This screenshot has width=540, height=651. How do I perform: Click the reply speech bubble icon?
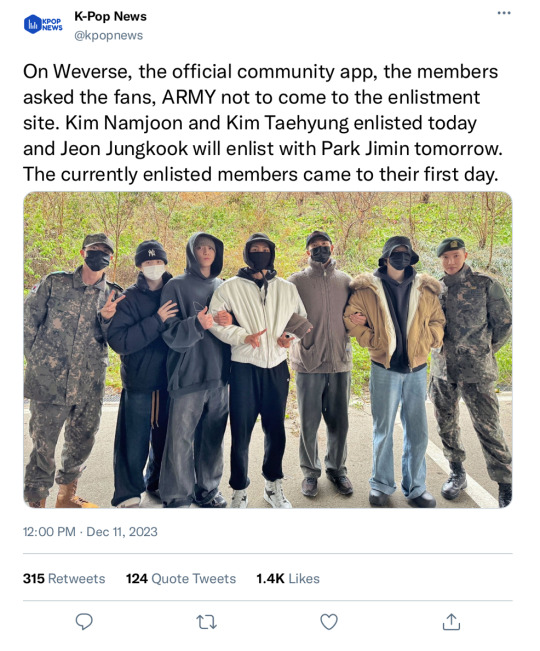click(x=84, y=622)
